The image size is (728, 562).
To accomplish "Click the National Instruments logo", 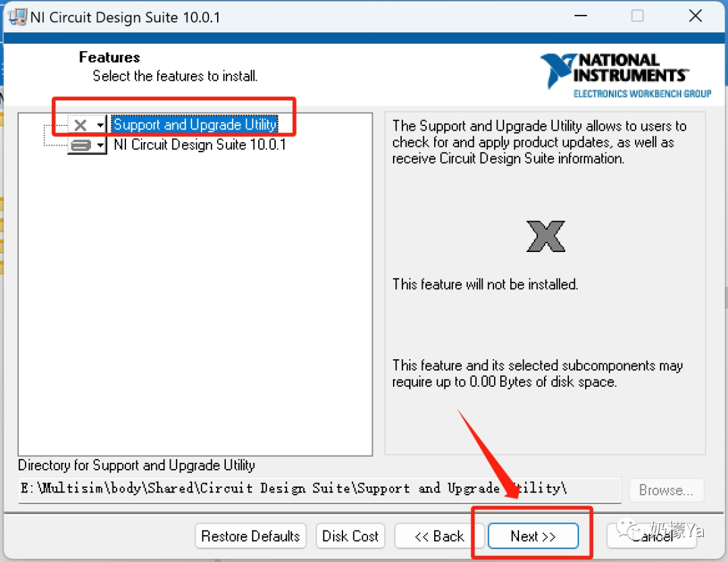I will point(626,75).
